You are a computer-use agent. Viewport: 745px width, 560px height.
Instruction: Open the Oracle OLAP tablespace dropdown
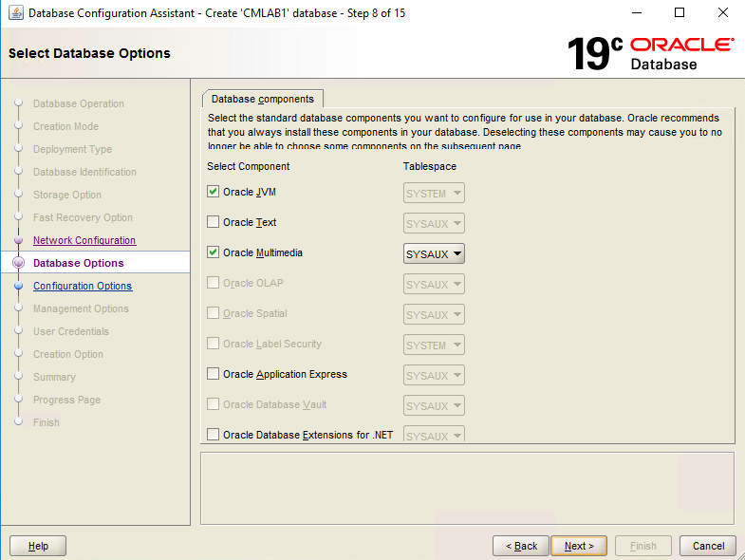[434, 285]
